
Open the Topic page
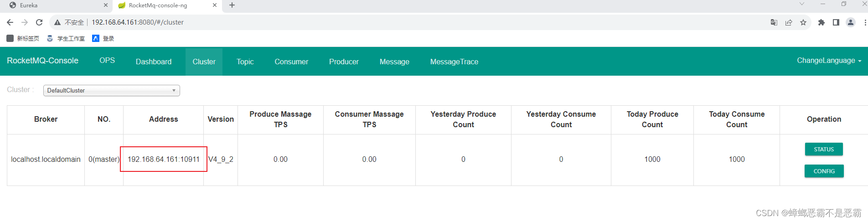(245, 62)
